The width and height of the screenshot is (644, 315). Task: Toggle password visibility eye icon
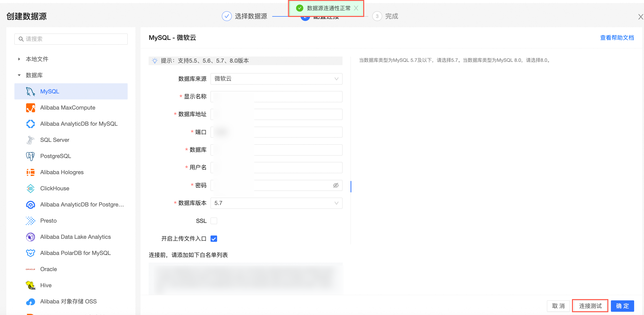336,186
